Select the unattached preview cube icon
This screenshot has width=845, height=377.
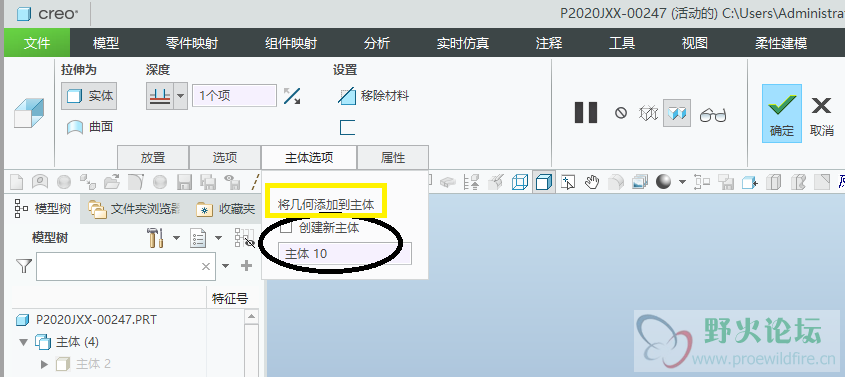[x=648, y=113]
